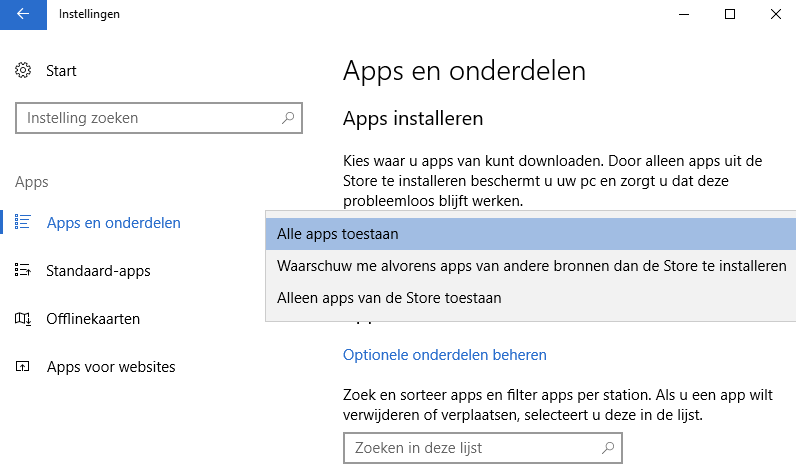Open the Standaard-apps settings page

pyautogui.click(x=98, y=271)
